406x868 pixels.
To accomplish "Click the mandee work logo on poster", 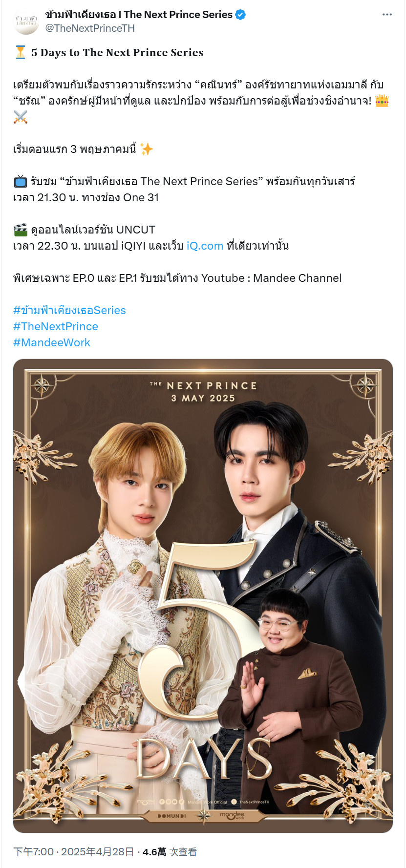I will (232, 815).
